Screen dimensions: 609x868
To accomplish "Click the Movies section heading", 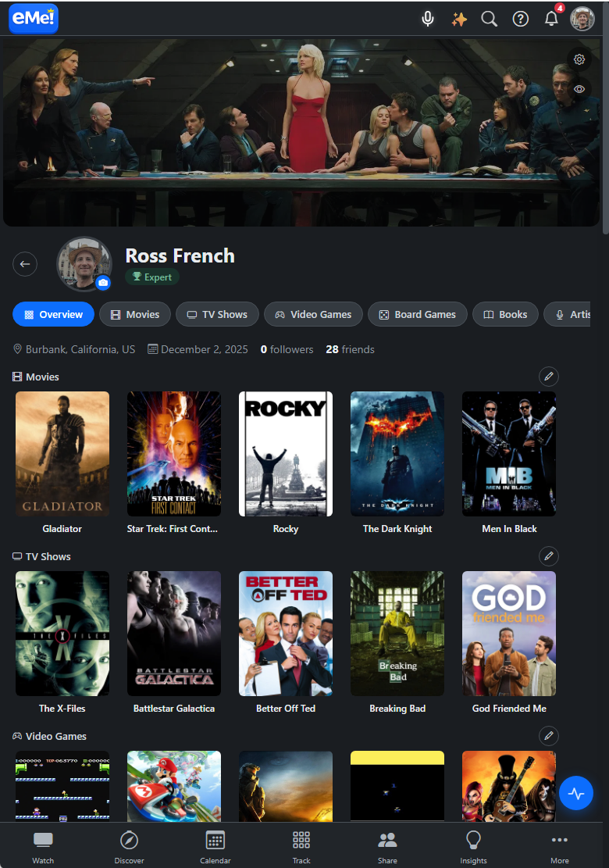I will click(36, 377).
